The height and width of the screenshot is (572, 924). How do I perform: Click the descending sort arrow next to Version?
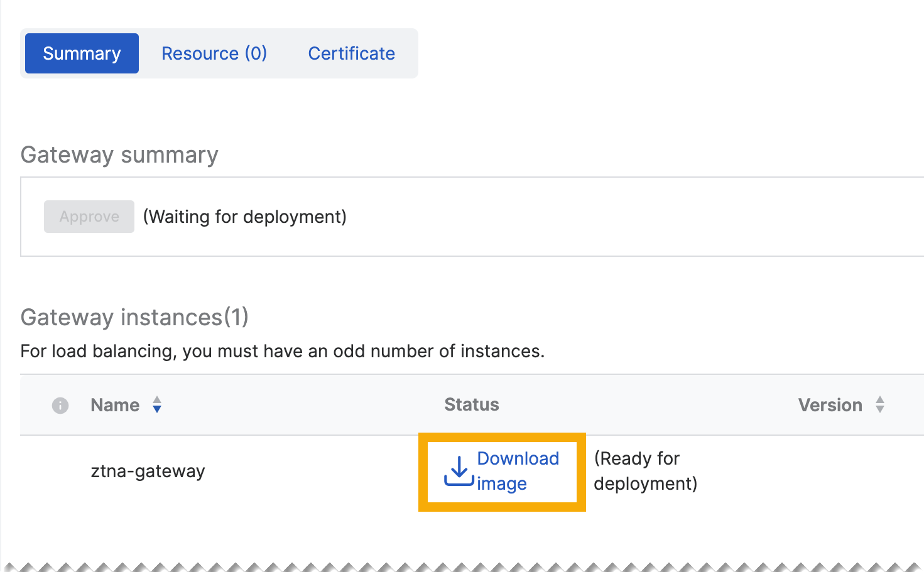pyautogui.click(x=881, y=409)
